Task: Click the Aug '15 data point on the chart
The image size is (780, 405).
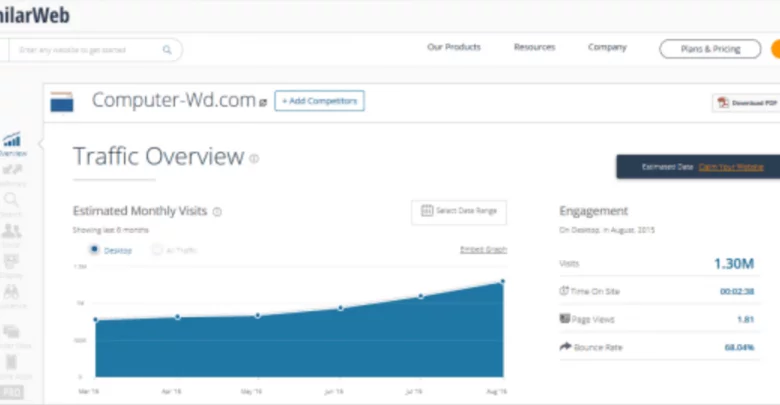Action: coord(502,281)
